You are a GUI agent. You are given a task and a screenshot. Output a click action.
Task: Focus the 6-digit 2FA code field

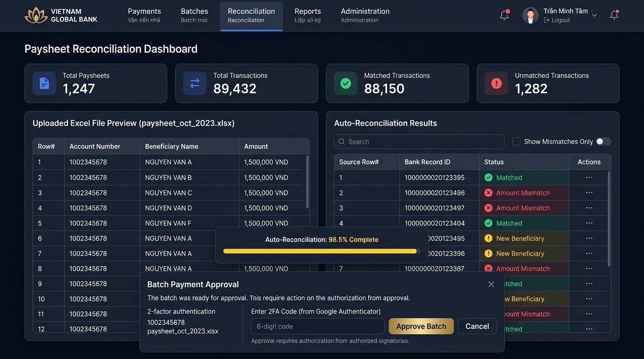(318, 326)
